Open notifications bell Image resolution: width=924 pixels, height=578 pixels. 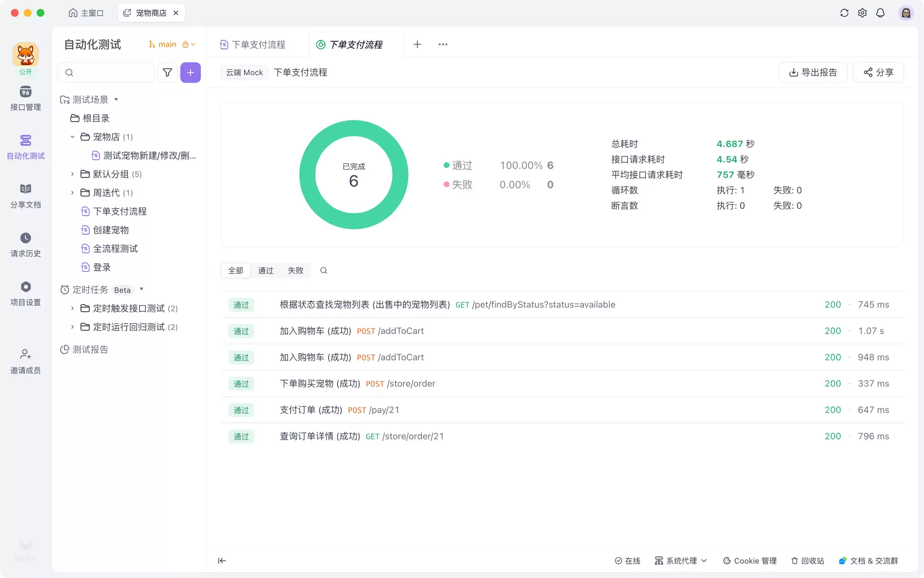880,13
